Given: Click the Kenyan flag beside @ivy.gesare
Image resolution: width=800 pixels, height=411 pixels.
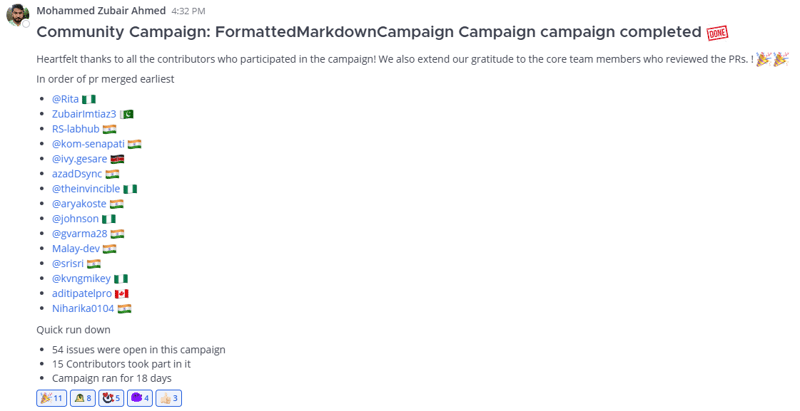Looking at the screenshot, I should tap(117, 159).
